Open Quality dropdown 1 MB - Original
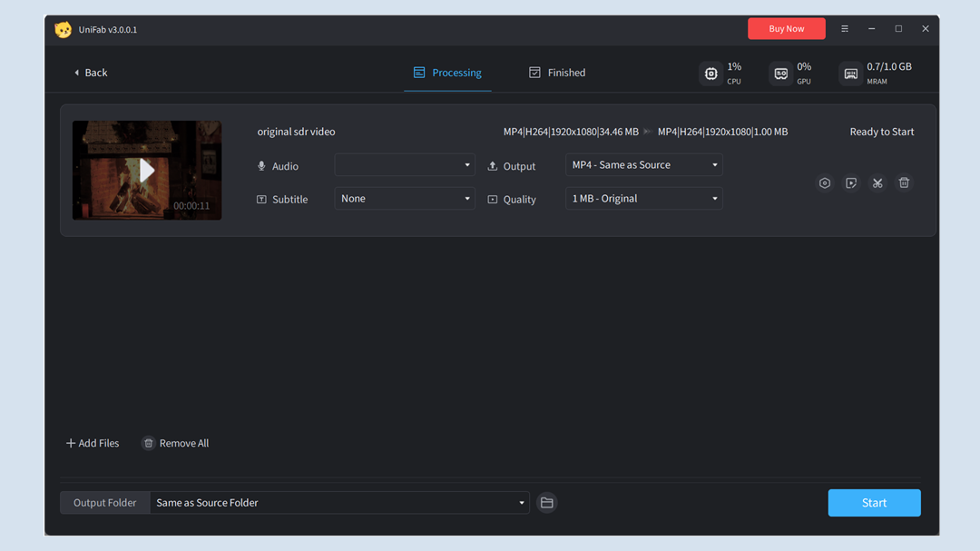 (643, 199)
